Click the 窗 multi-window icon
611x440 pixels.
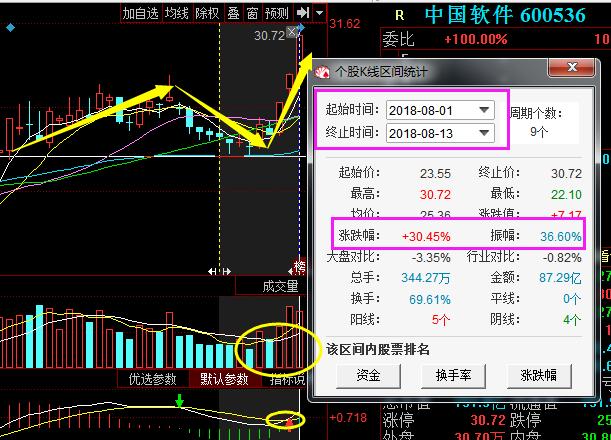(251, 13)
